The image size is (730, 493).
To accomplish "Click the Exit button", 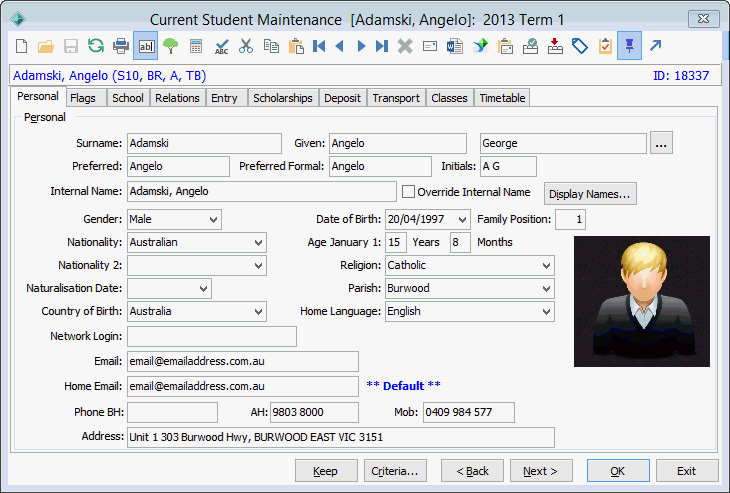I will tap(687, 471).
